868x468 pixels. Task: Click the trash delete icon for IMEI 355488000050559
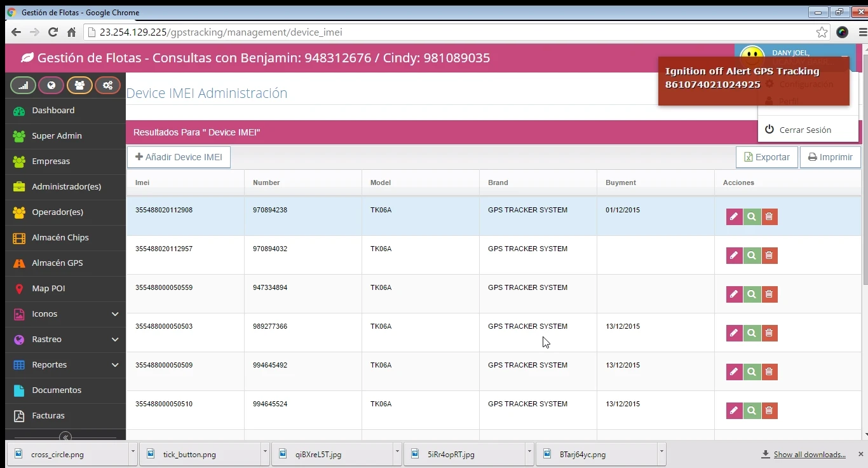(x=770, y=294)
